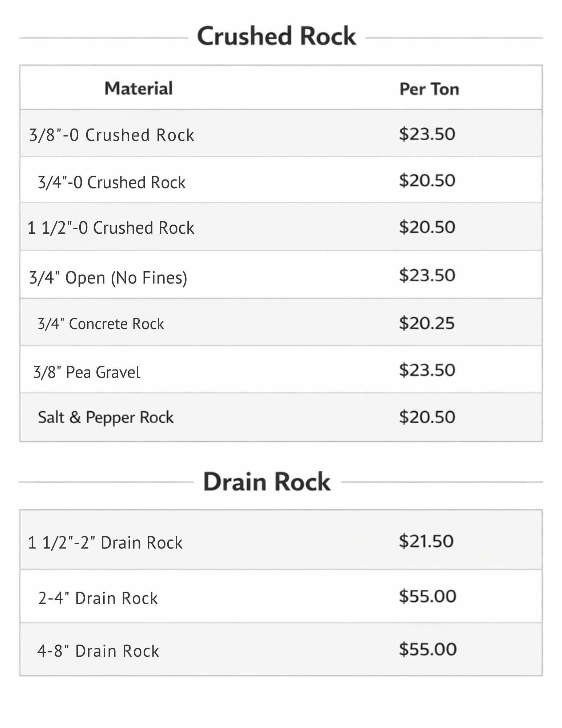Screen dimensions: 562x728
Task: Click the $21.50 drain rock price
Action: point(426,541)
